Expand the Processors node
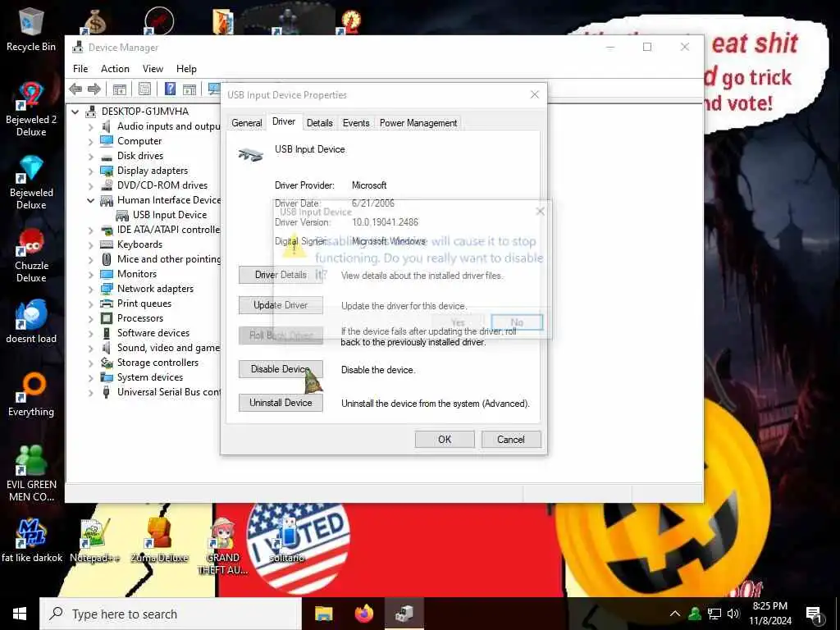840x630 pixels. coord(90,319)
